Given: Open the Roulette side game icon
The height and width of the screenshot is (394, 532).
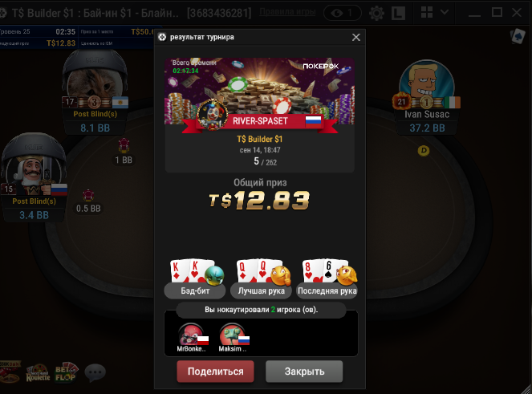Looking at the screenshot, I should click(x=38, y=373).
